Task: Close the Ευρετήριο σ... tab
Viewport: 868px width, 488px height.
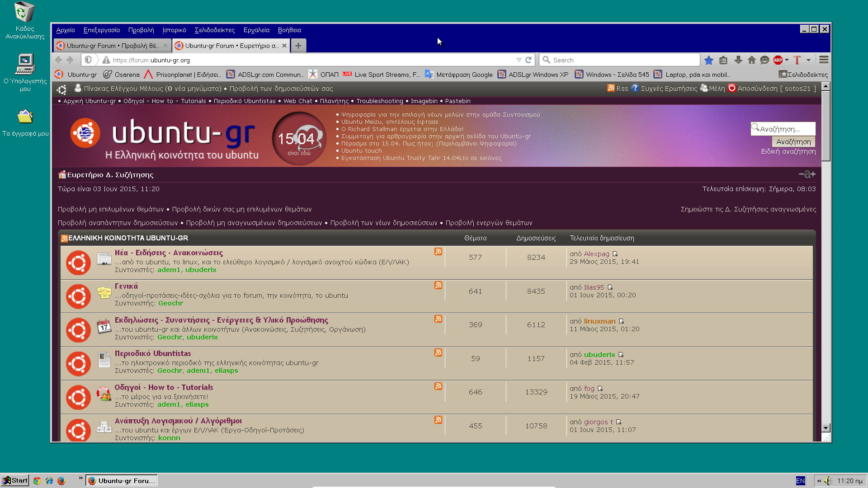Action: click(284, 46)
